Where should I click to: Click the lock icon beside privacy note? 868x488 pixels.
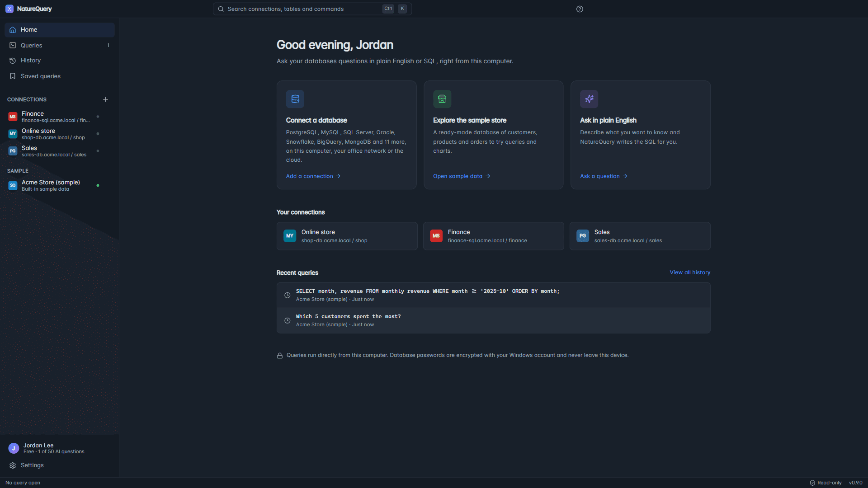[x=280, y=356]
